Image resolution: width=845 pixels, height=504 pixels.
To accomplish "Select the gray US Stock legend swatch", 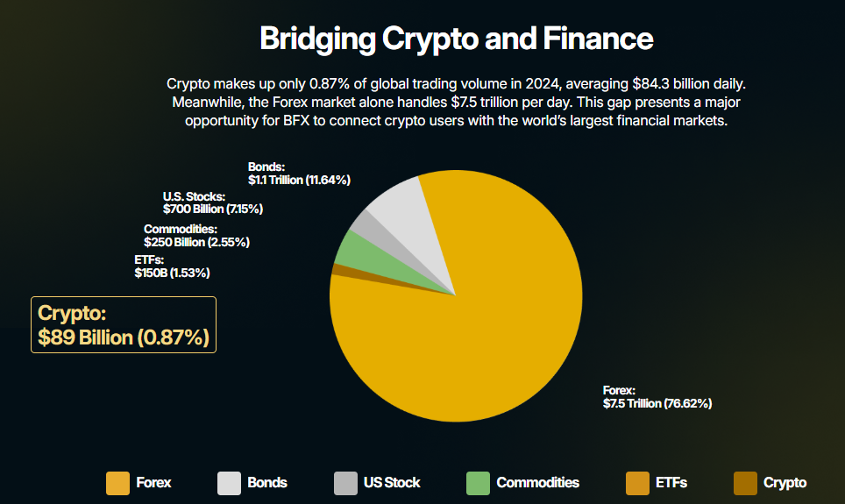I will (345, 483).
